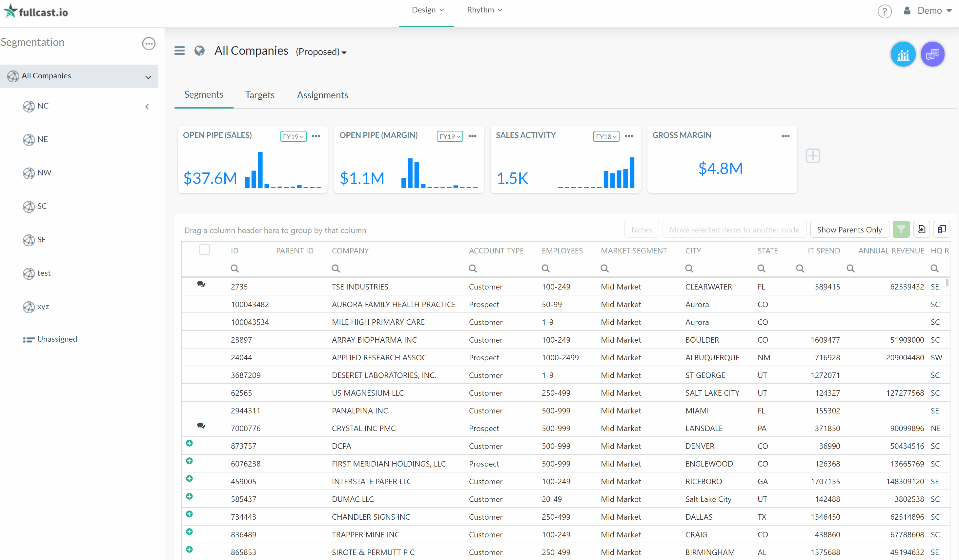The height and width of the screenshot is (560, 959).
Task: Click the hamburger menu beside All Companies
Action: pos(179,50)
